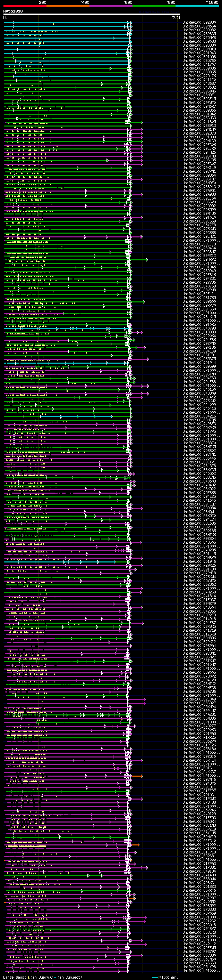Click hit label UniRef100_Q39865
Image resolution: width=222 pixels, height=980 pixels.
click(199, 72)
